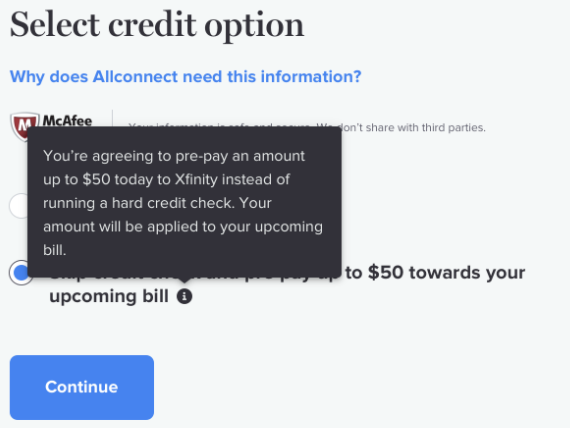Click the Select credit option heading
This screenshot has width=570, height=428.
tap(157, 25)
